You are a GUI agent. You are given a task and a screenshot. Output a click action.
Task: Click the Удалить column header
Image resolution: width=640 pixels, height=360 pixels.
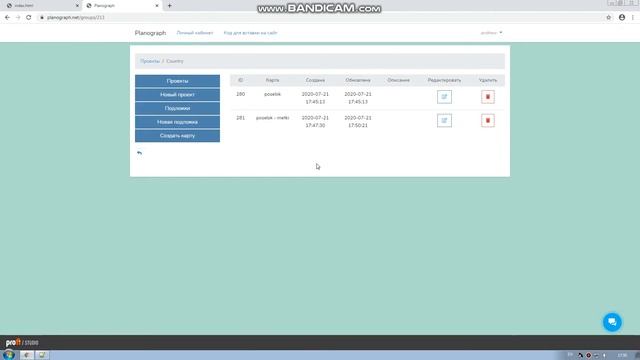pos(488,80)
